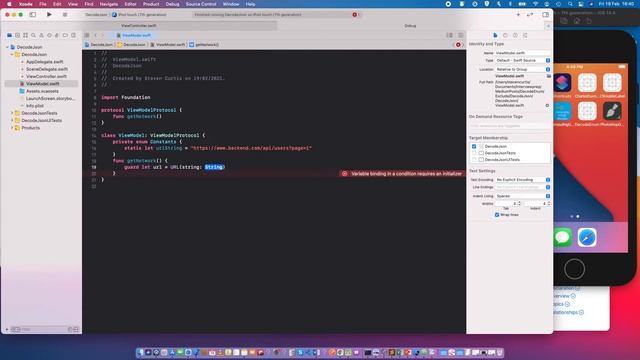Image resolution: width=640 pixels, height=360 pixels.
Task: Show the History inspector
Action: click(x=505, y=36)
